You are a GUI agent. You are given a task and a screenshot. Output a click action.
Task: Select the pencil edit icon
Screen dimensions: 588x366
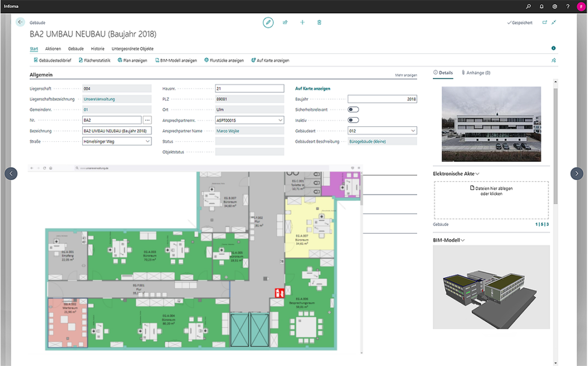(x=268, y=22)
